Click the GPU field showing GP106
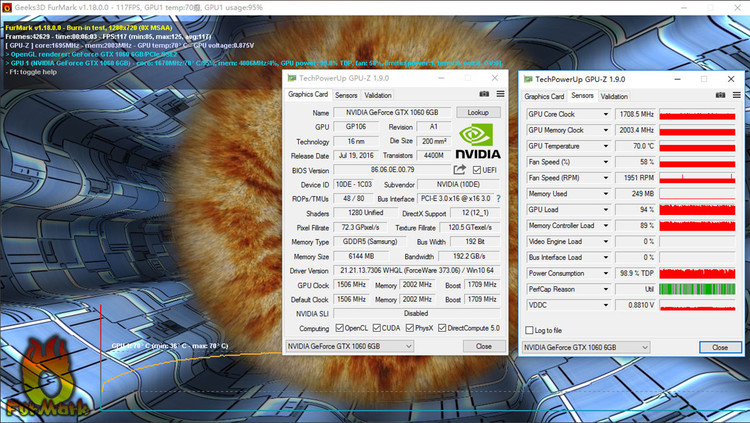This screenshot has width=750, height=423. 356,127
